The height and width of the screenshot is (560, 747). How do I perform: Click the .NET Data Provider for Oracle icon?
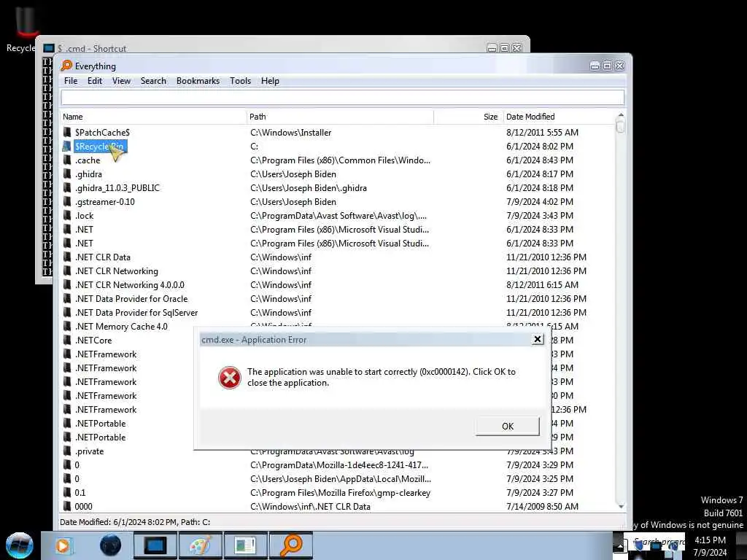[67, 298]
